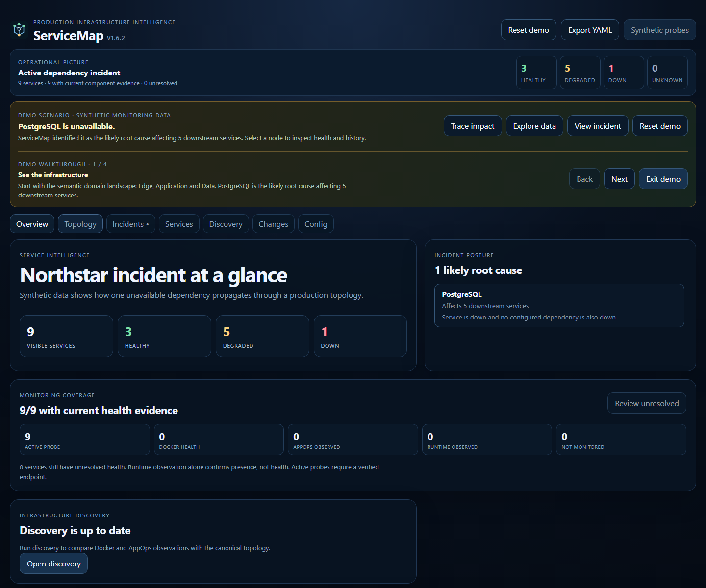Open Explore data

tap(534, 126)
